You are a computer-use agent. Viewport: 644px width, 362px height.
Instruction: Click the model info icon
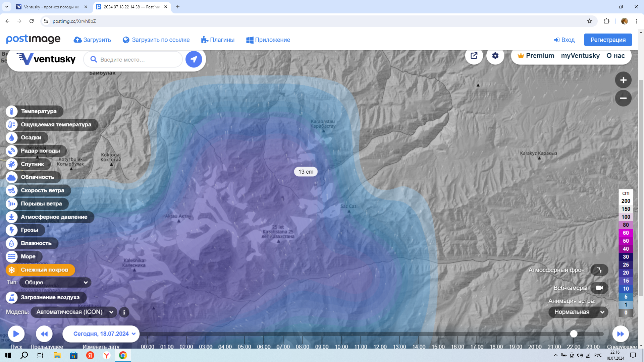click(124, 312)
